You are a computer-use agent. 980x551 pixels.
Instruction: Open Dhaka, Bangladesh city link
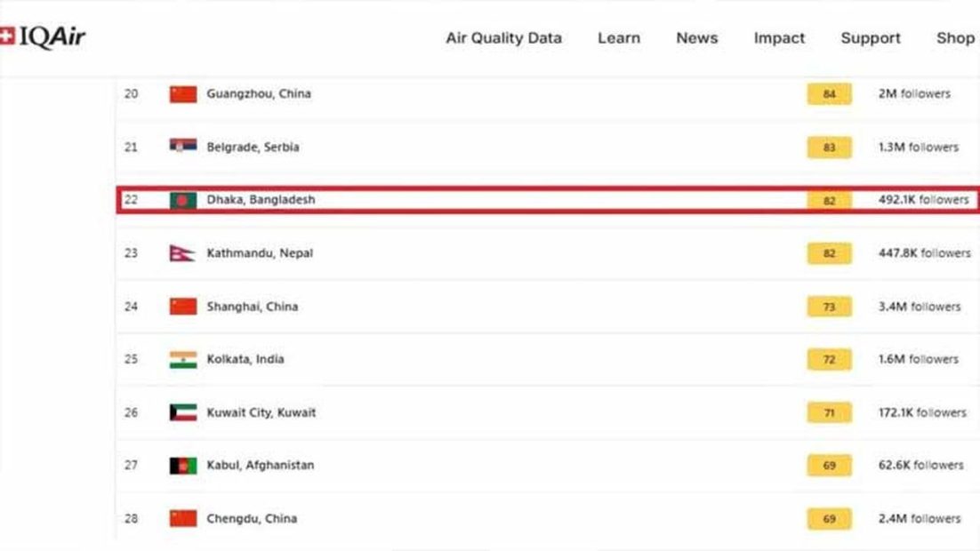point(261,200)
